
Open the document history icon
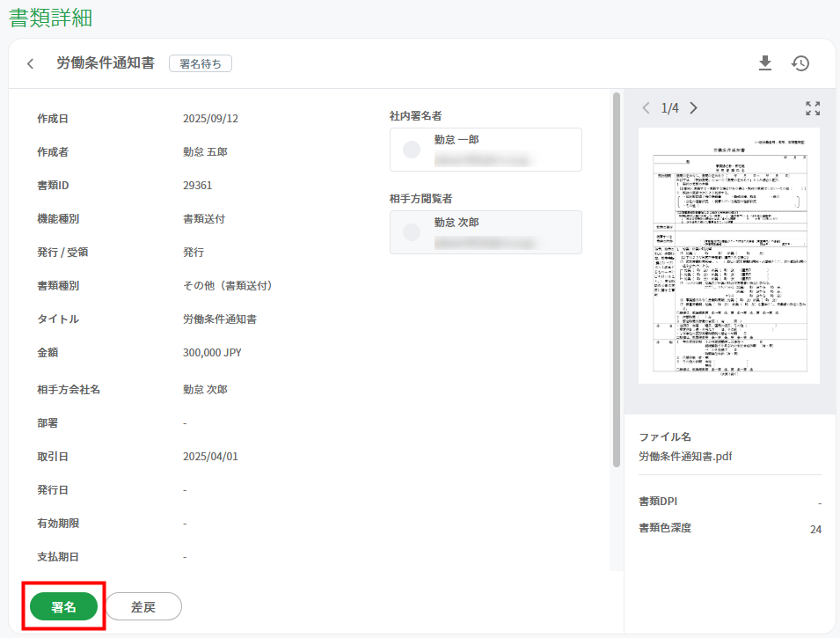tap(800, 62)
